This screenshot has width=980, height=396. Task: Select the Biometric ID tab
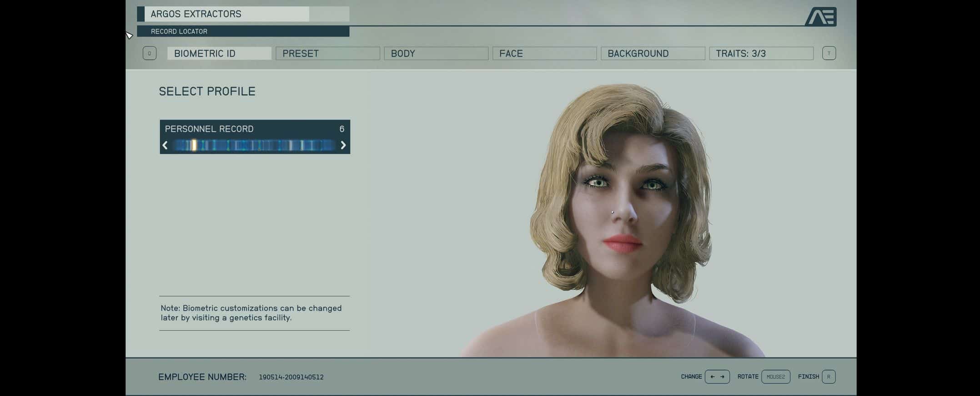(x=219, y=53)
